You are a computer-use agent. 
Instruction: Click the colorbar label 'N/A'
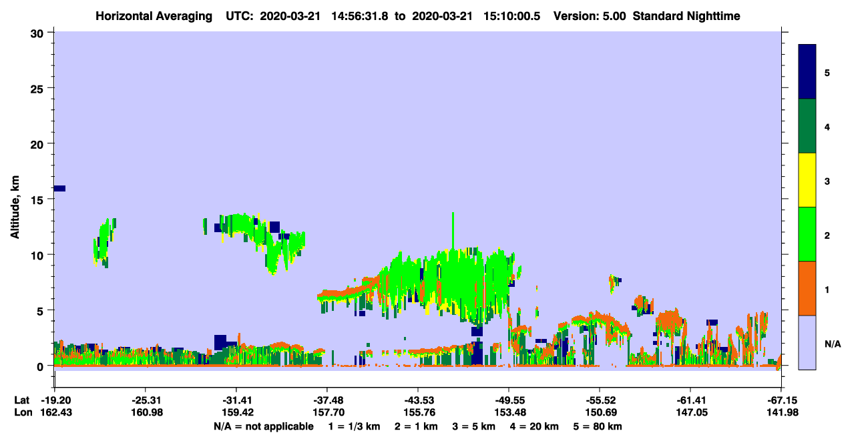[833, 344]
